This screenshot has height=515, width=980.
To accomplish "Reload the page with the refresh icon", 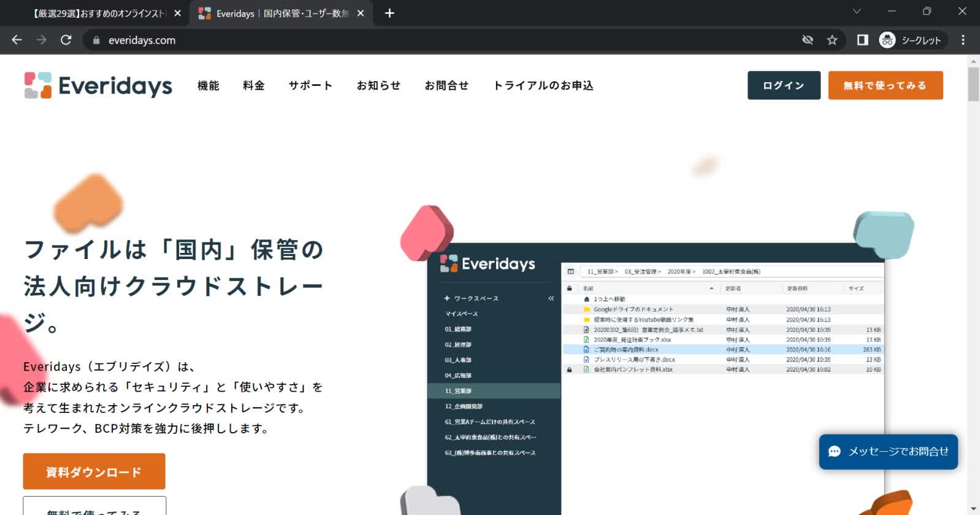I will click(x=66, y=40).
